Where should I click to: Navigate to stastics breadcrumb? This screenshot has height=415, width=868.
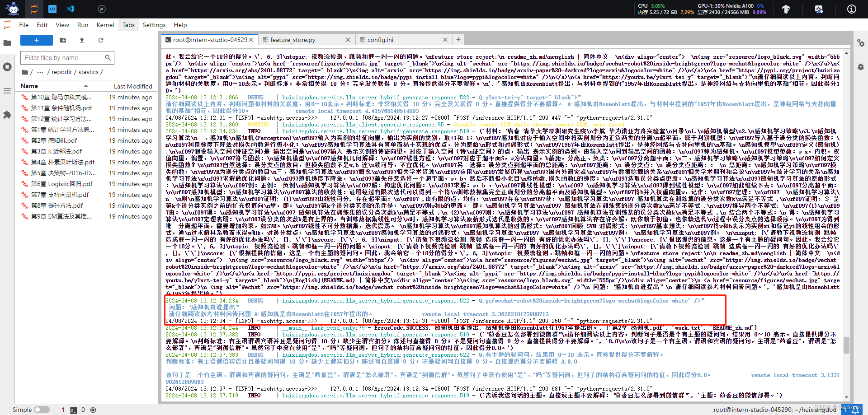88,72
